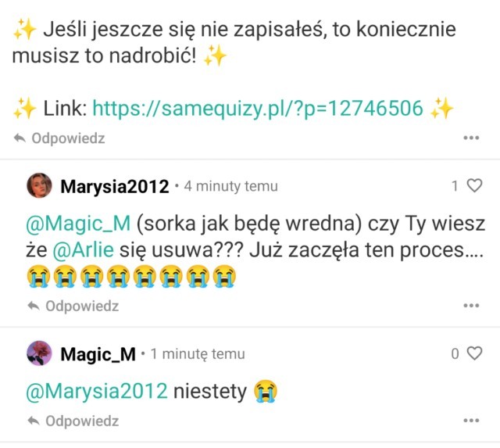500x448 pixels.
Task: Open Marysia2012's avatar picture
Action: (x=39, y=186)
